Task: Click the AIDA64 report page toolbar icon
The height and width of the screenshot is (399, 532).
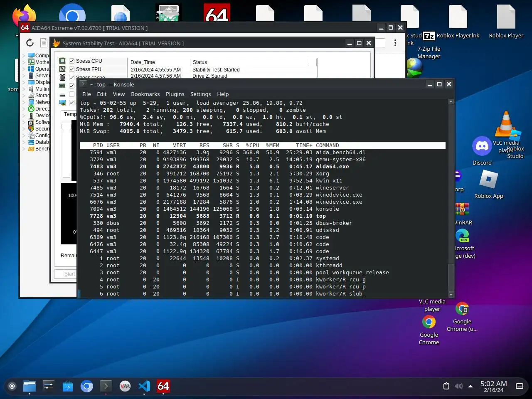Action: pos(44,43)
